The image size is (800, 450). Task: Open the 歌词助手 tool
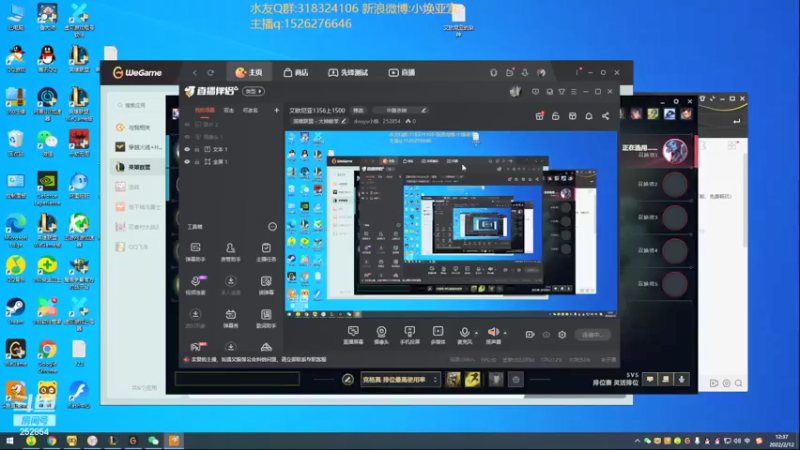[266, 318]
